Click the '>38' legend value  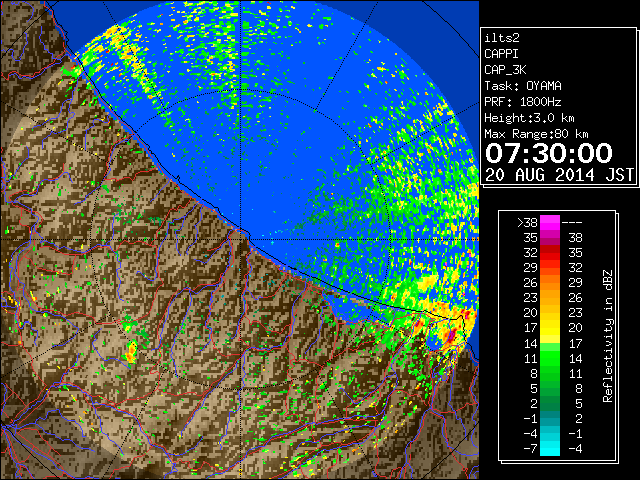(x=527, y=223)
